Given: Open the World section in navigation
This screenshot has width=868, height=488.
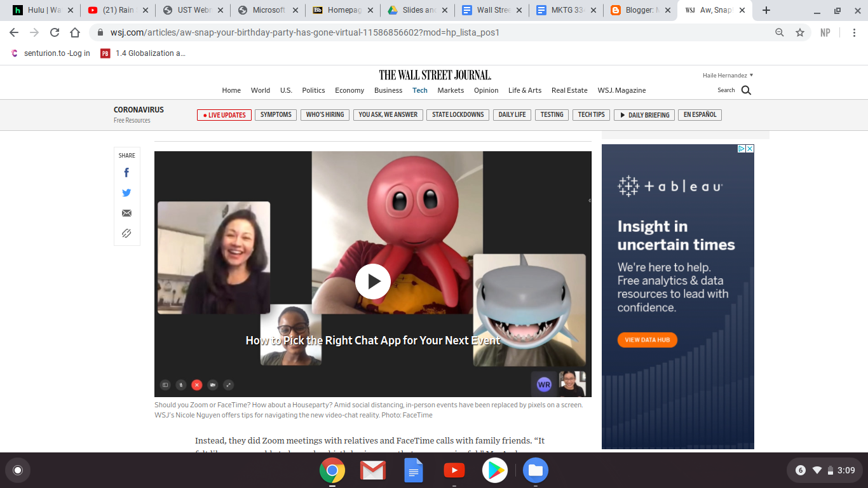Looking at the screenshot, I should point(261,90).
